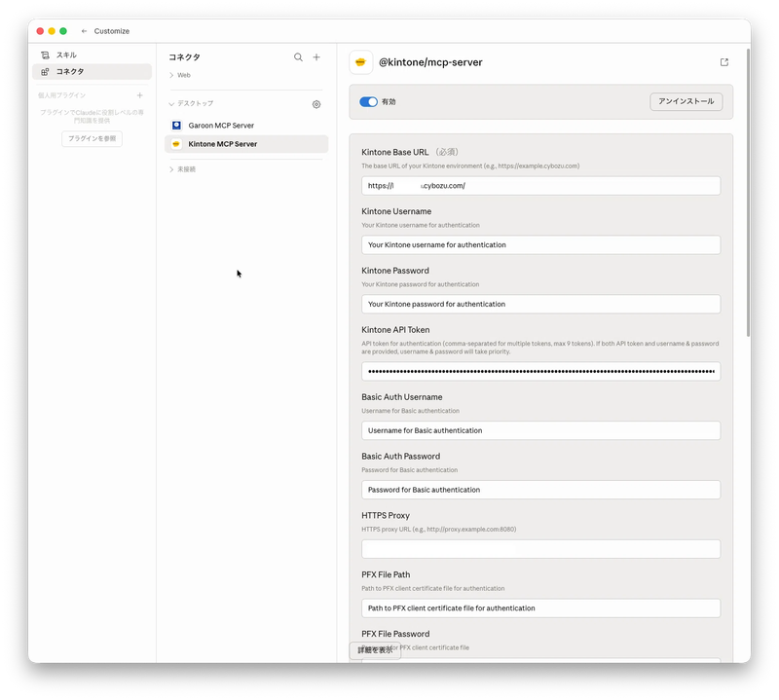The image size is (779, 700).
Task: Close the window with red button
Action: tap(40, 31)
